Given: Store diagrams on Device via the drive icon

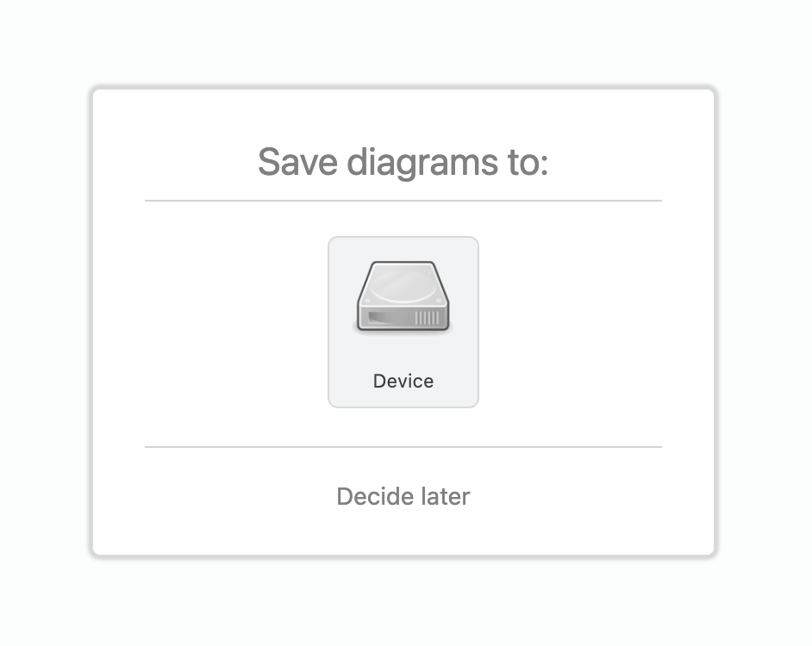Looking at the screenshot, I should (403, 296).
